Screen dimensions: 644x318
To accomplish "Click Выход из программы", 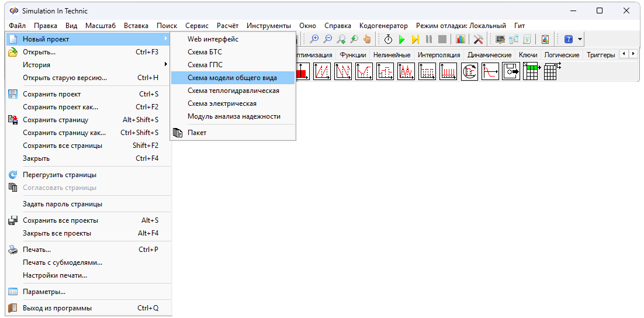I will 57,308.
